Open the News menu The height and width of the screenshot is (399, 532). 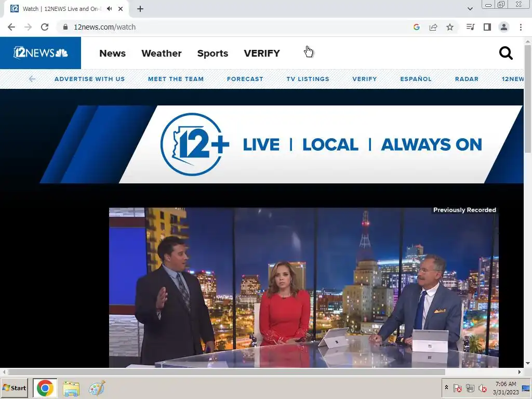pyautogui.click(x=112, y=54)
